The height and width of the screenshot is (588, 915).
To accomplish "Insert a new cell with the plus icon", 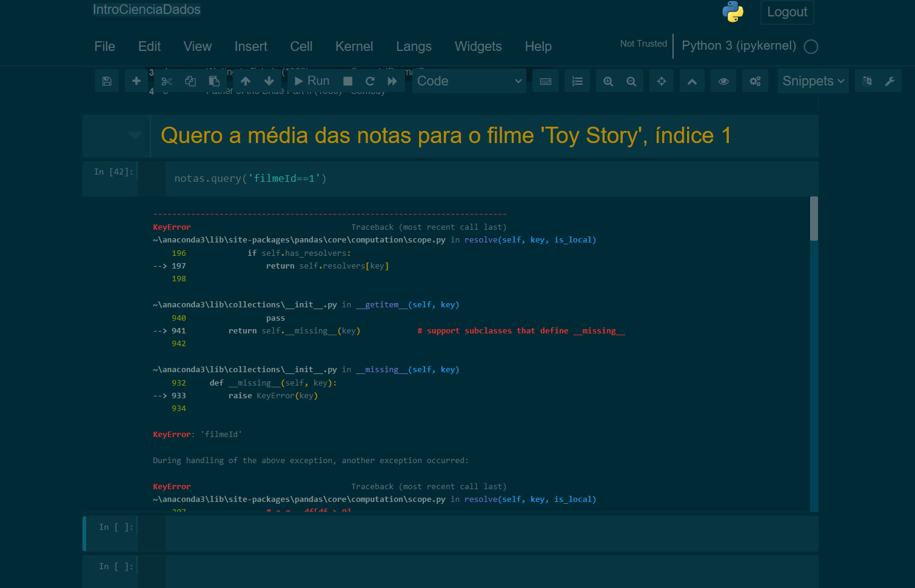I will point(136,81).
